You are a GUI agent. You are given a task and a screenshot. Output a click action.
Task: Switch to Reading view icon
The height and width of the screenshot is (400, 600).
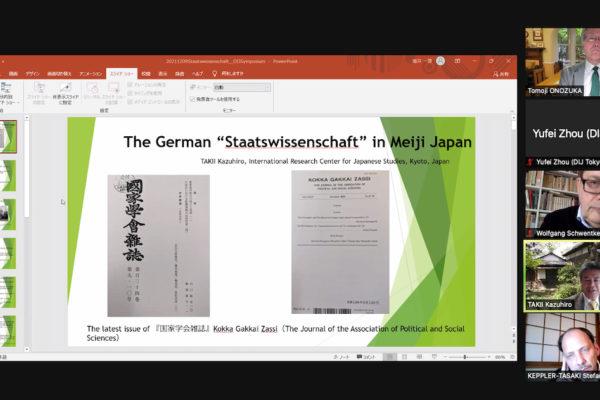coord(419,357)
